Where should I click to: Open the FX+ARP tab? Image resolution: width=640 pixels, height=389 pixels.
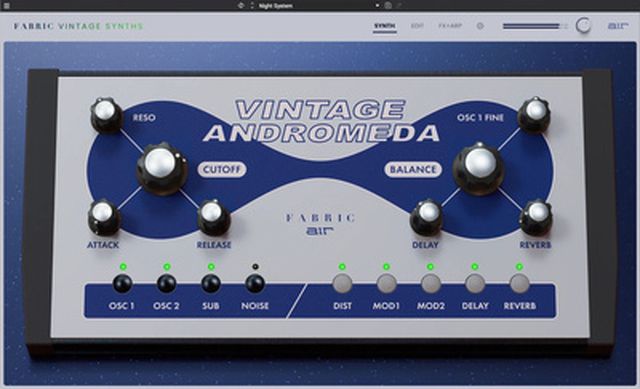coord(450,26)
